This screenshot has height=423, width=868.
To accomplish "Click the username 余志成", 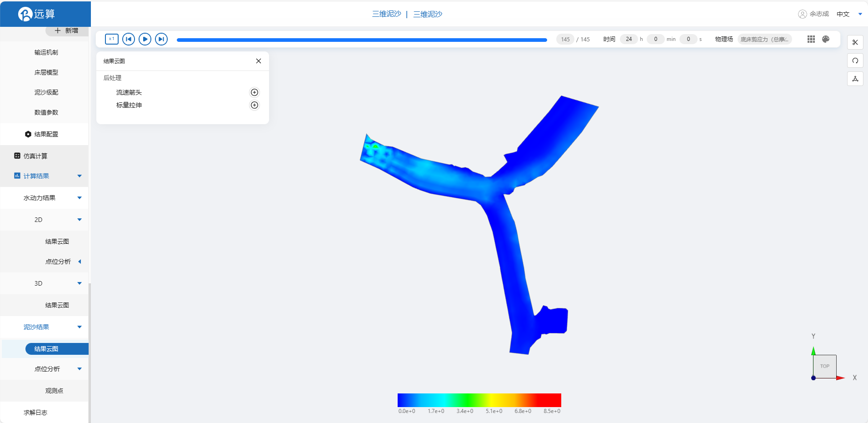I will [x=819, y=14].
